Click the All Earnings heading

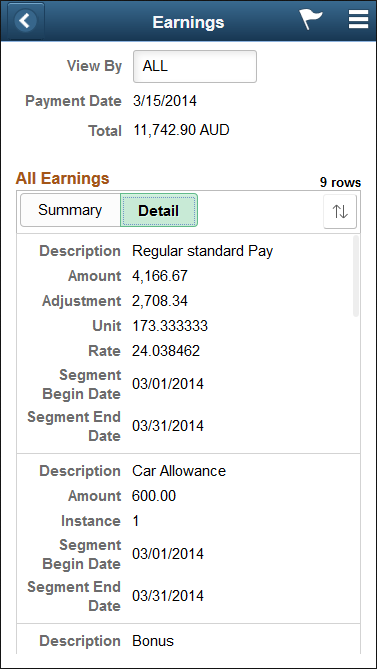point(63,178)
